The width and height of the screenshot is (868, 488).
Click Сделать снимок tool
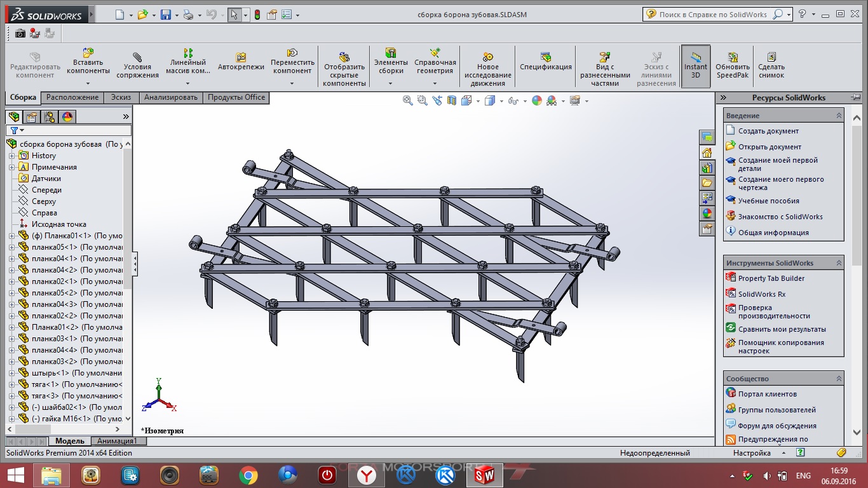(x=771, y=65)
